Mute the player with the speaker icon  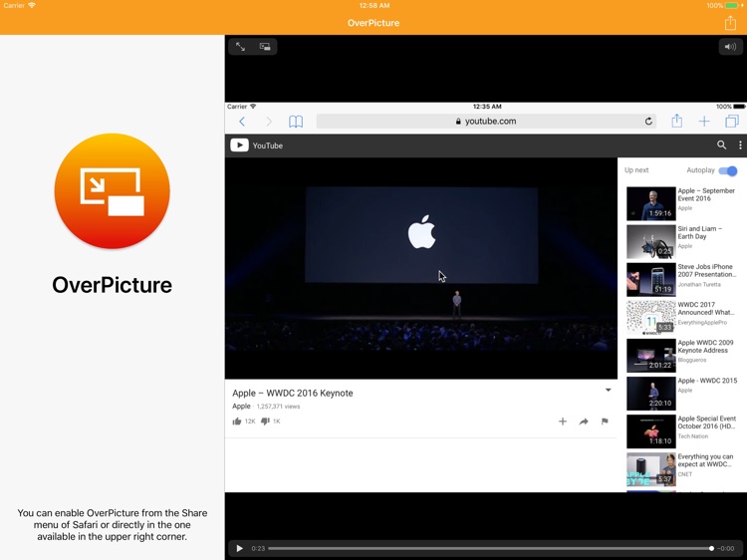click(x=730, y=47)
